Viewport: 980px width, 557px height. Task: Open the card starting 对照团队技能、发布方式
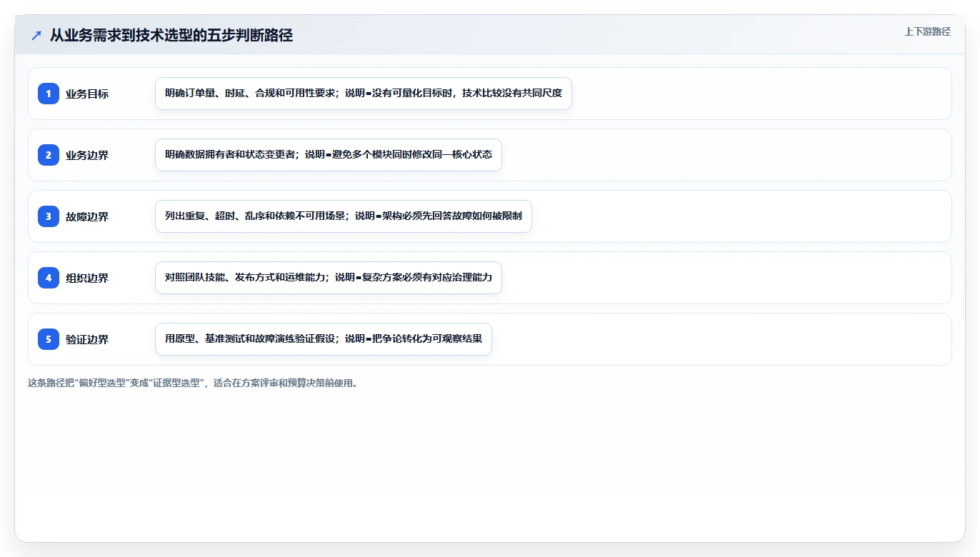click(329, 278)
